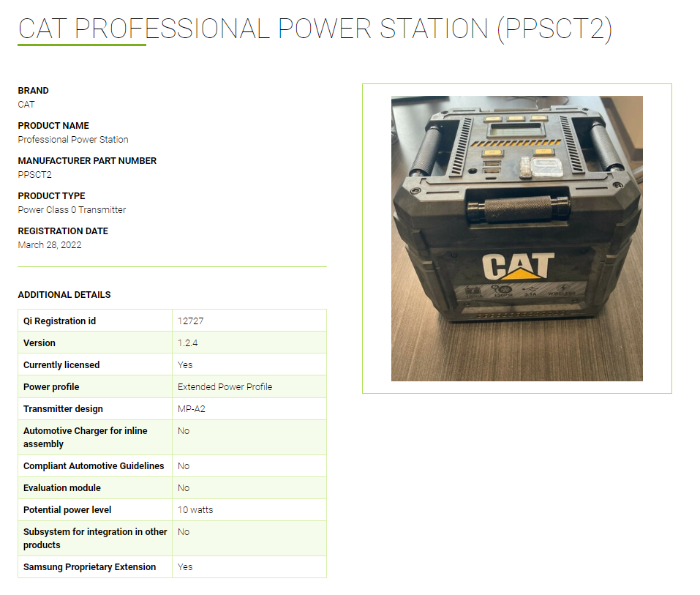Select the 'Subsystem for integration in other products' label

click(x=95, y=538)
